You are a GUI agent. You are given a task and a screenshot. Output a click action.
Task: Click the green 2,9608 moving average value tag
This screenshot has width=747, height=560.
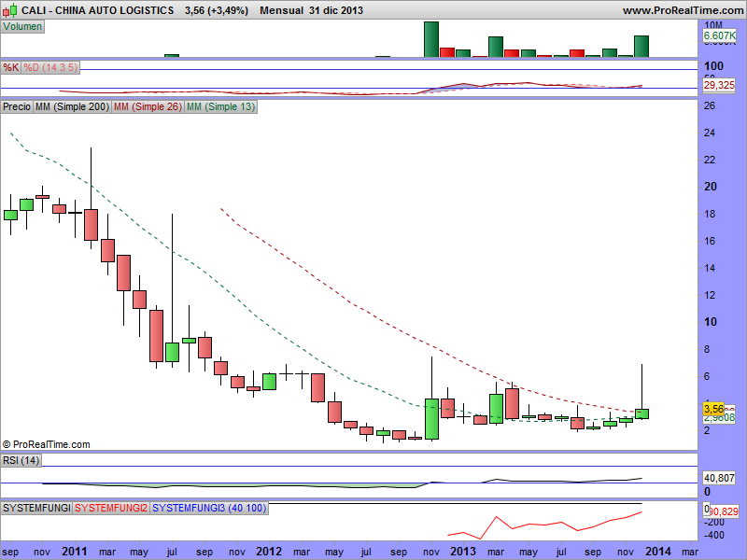pos(719,417)
